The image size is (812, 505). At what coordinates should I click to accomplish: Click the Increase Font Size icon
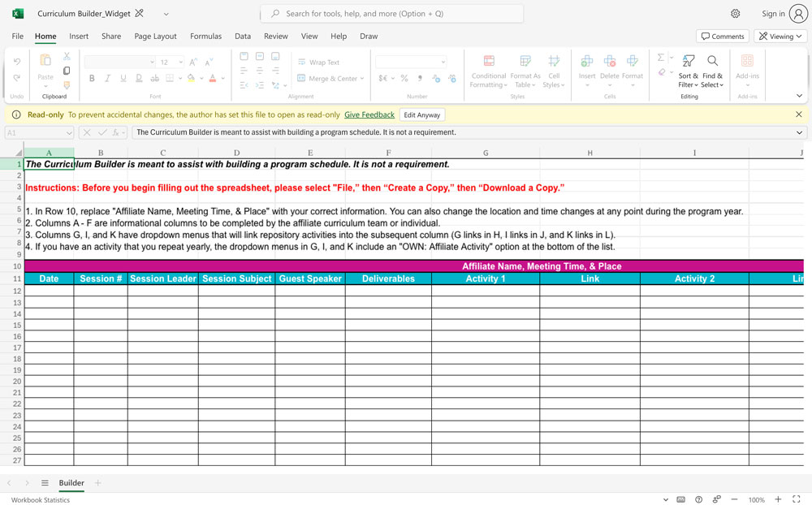(193, 63)
